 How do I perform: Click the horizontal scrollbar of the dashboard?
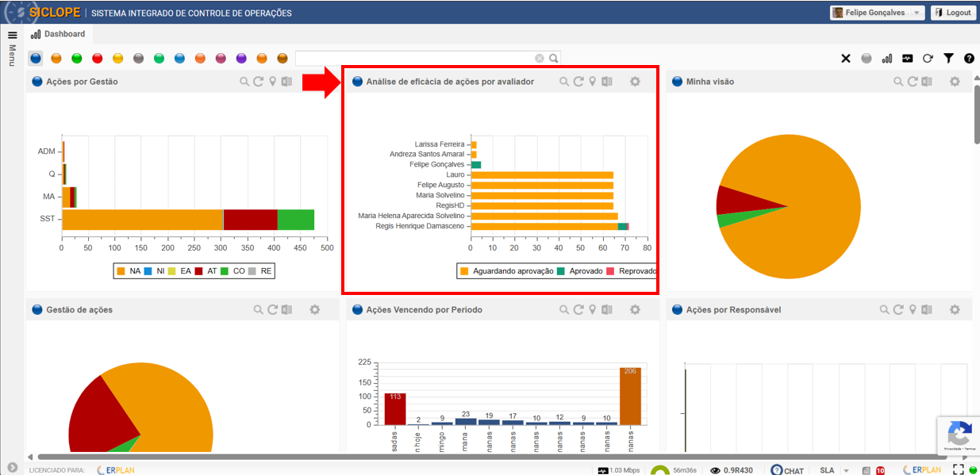492,457
